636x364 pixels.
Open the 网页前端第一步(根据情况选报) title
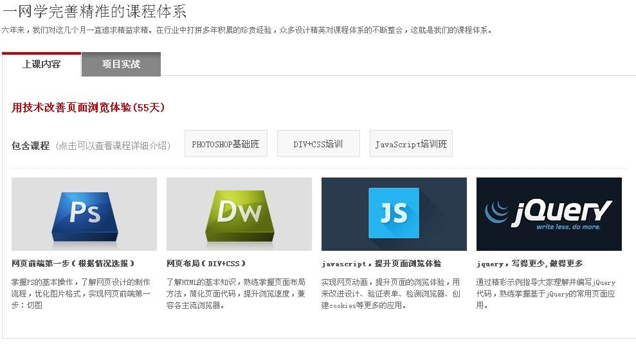73,264
